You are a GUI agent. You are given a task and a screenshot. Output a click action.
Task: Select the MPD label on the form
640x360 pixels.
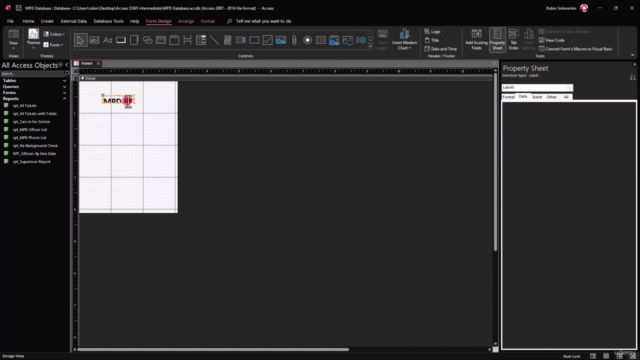(x=118, y=100)
